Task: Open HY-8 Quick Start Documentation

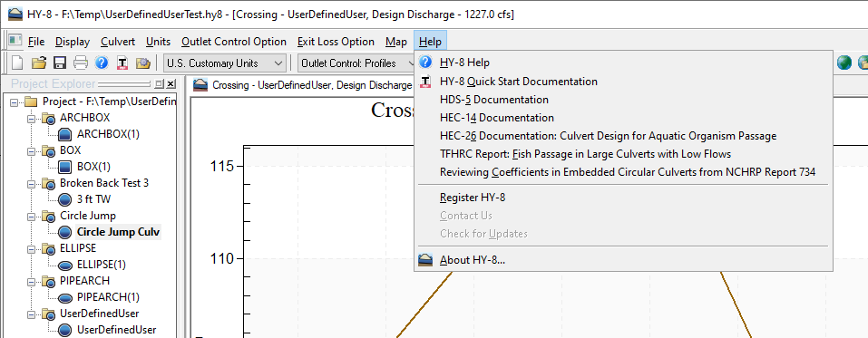Action: (x=518, y=82)
